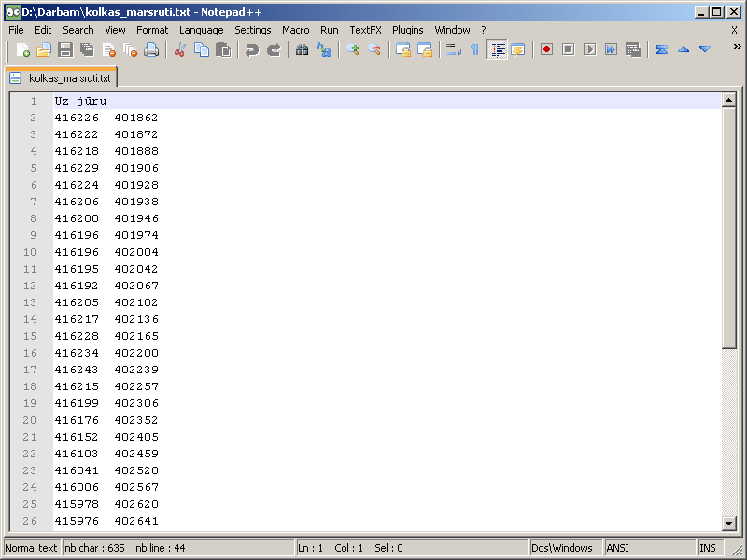
Task: Toggle word wrap toolbar icon
Action: [453, 49]
